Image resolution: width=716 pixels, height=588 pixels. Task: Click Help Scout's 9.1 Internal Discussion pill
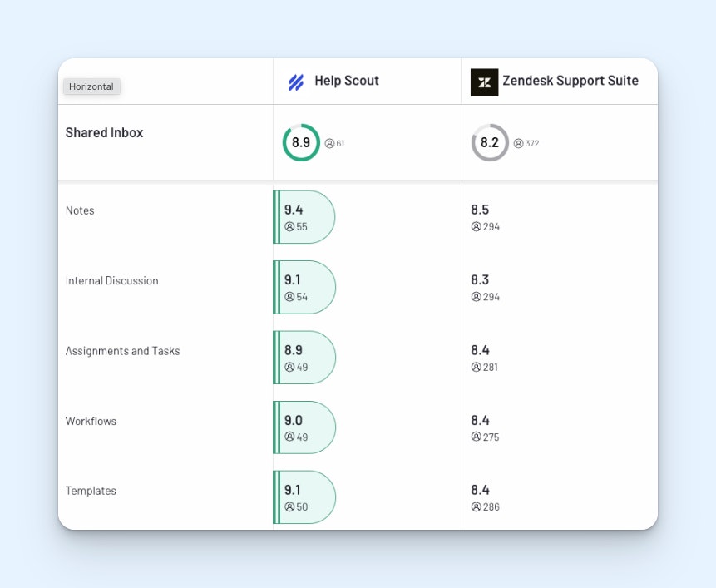[x=304, y=287]
